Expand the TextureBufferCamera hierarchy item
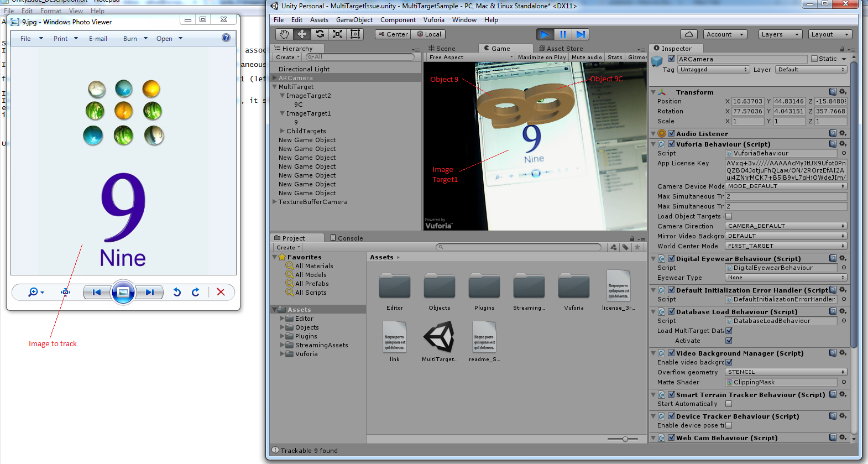 [275, 202]
